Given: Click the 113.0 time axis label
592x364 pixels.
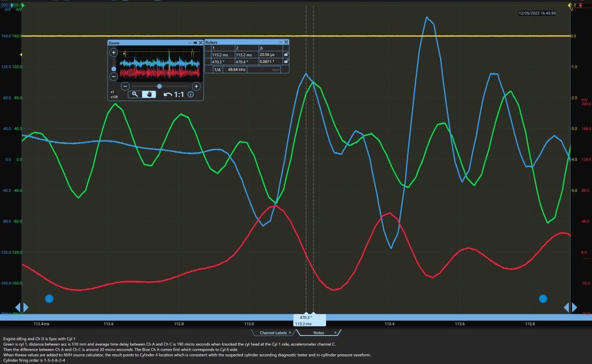Looking at the screenshot, I should [x=249, y=324].
